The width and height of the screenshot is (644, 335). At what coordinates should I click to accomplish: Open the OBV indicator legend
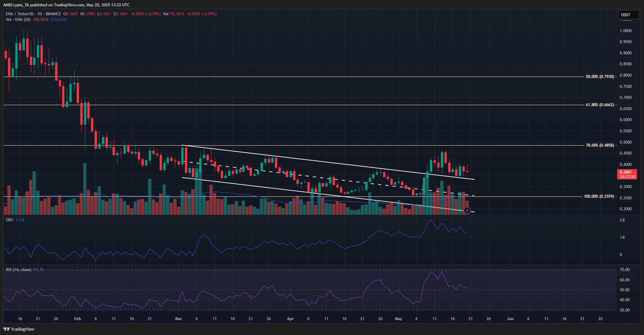[x=10, y=220]
